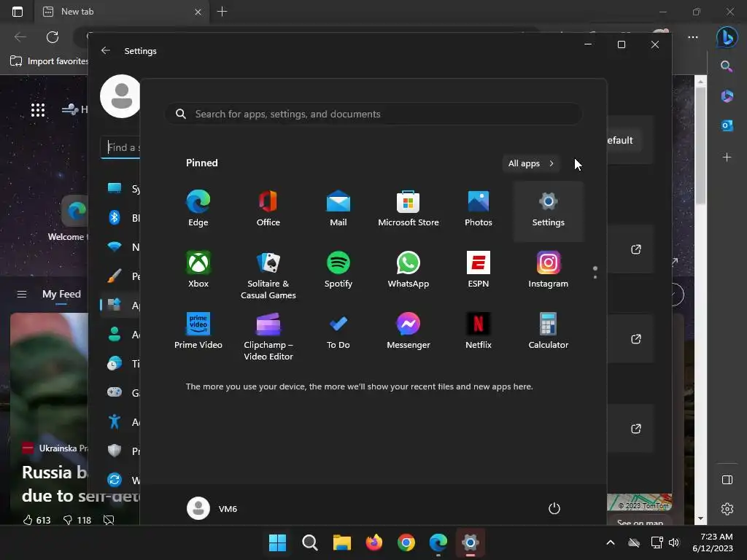Click Edge Bing chat sidebar icon
Image resolution: width=747 pixels, height=560 pixels.
click(x=727, y=37)
